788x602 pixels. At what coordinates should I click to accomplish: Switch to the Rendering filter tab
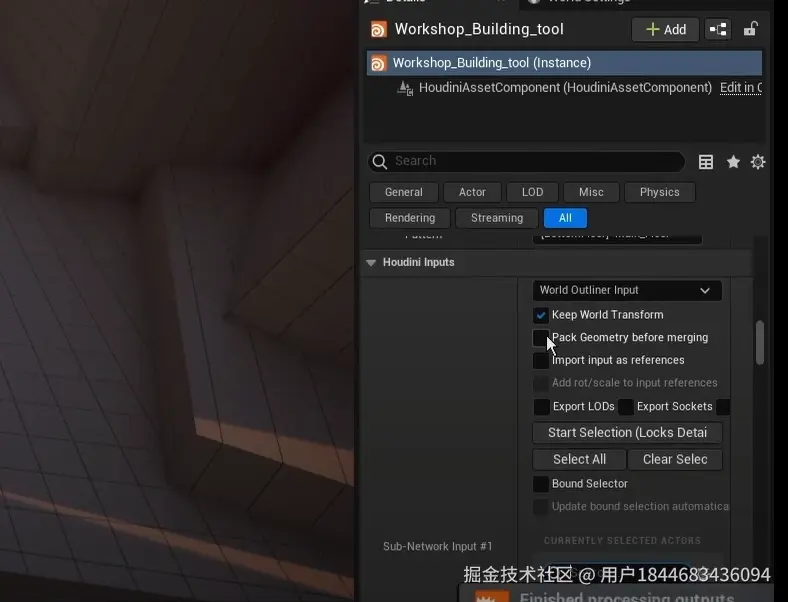point(410,218)
